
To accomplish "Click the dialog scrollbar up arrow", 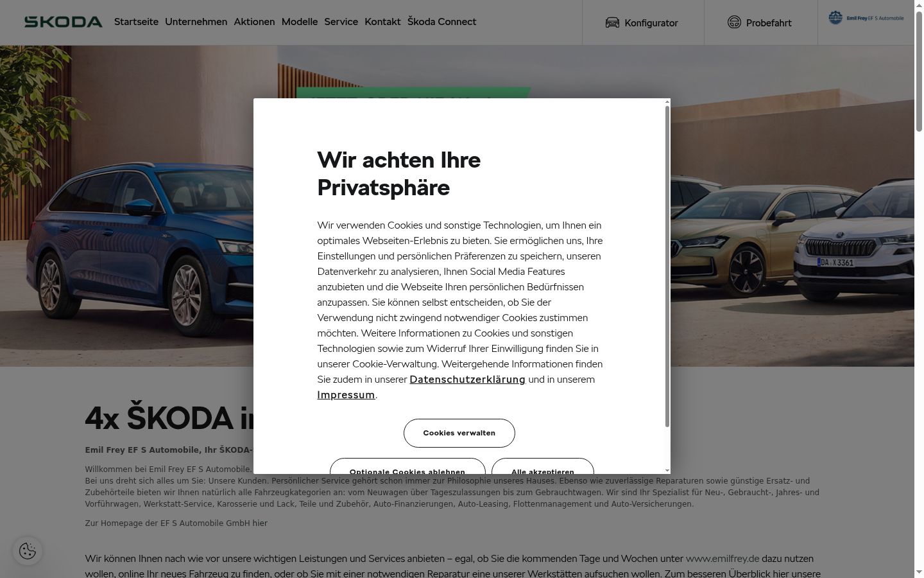I will [x=667, y=101].
